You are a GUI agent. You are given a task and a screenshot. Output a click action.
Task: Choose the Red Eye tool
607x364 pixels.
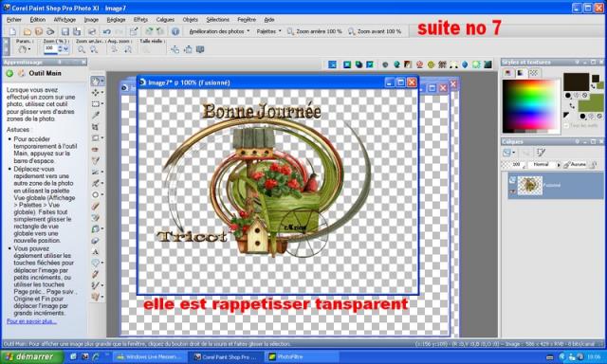(95, 149)
